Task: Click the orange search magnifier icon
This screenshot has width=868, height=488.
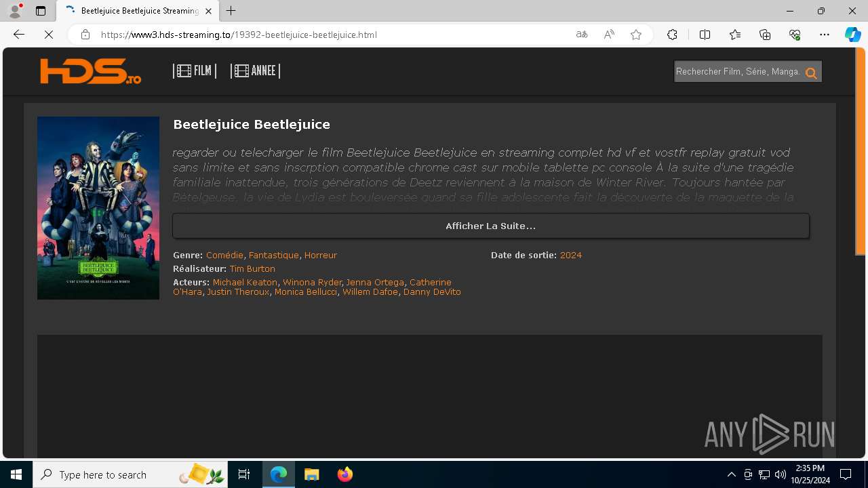Action: point(811,73)
